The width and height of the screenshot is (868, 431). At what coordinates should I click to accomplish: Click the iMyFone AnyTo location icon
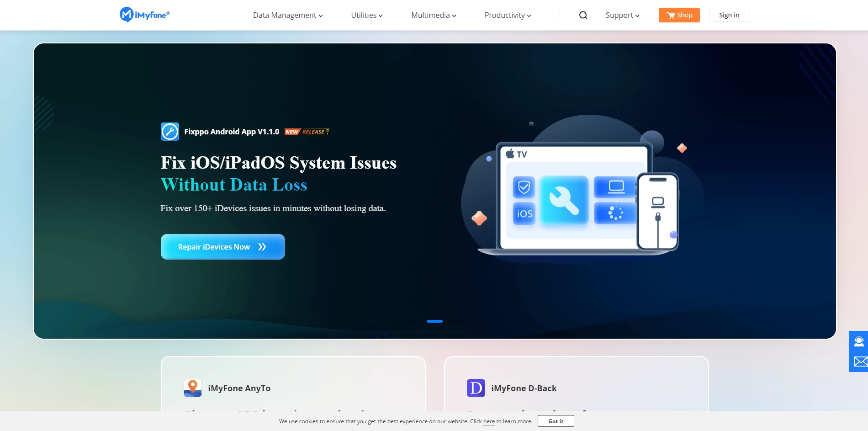click(193, 388)
